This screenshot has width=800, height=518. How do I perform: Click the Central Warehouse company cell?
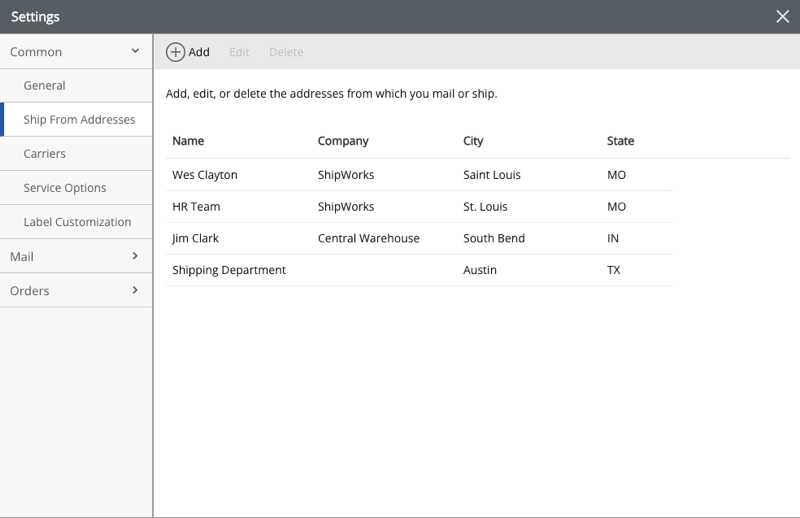(368, 238)
